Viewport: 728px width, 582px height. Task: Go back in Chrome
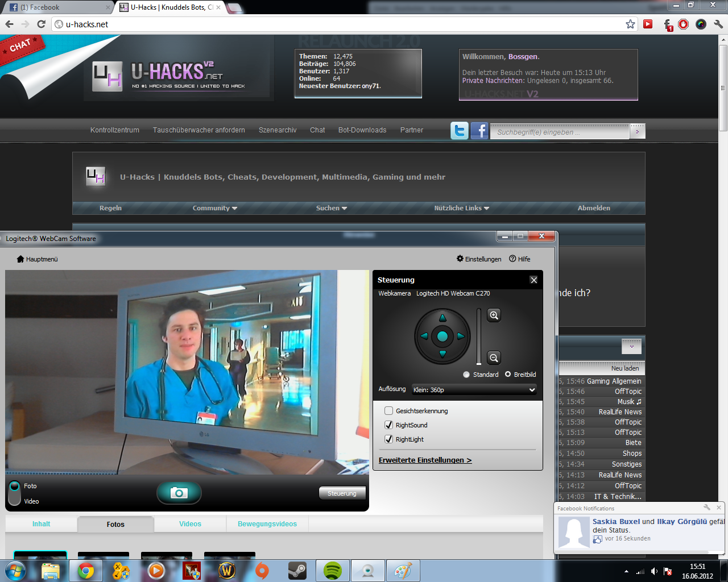[9, 24]
